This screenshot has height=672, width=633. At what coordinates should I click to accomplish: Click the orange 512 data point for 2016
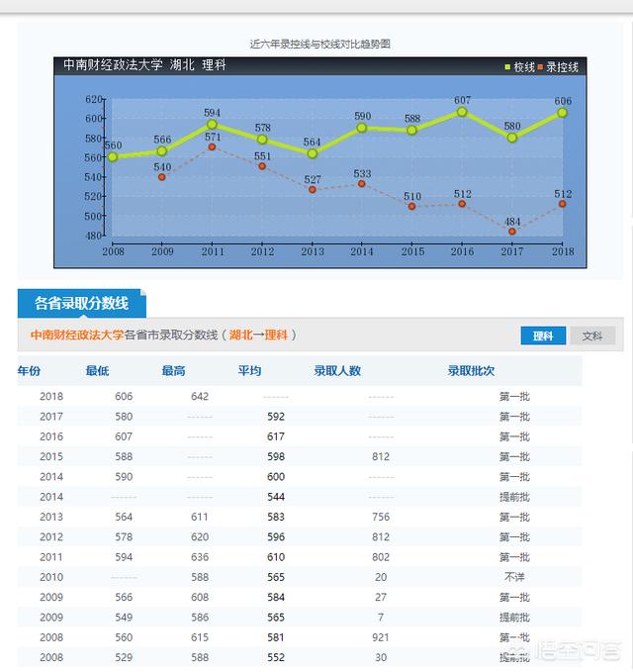point(462,204)
